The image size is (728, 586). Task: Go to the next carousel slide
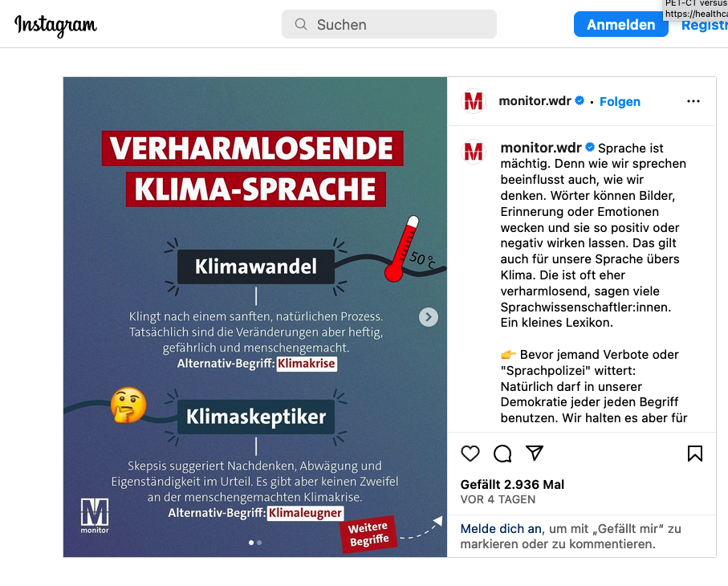point(428,317)
